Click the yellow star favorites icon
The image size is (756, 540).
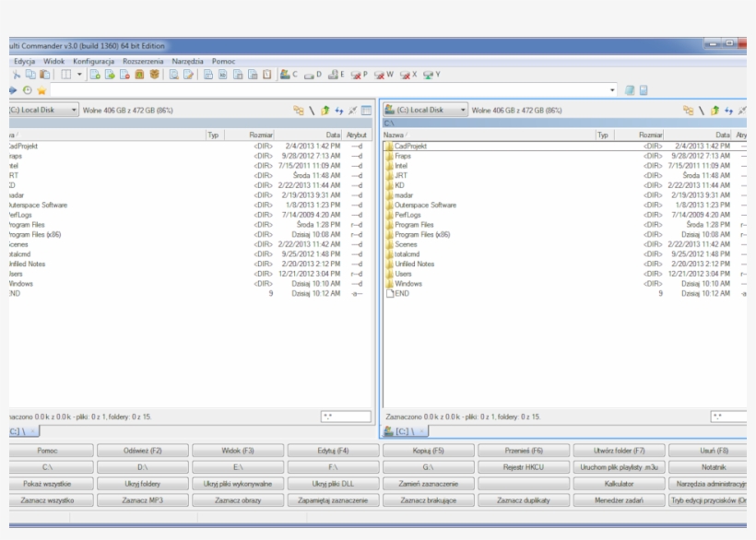41,90
